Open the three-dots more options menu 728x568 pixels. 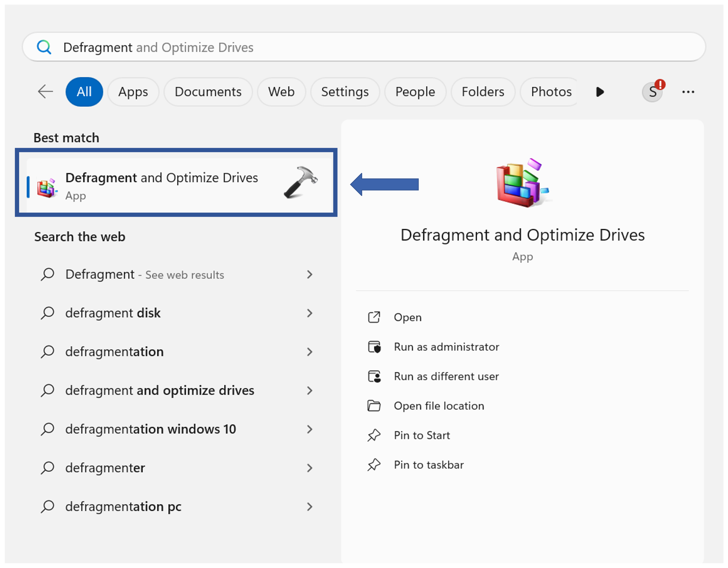[688, 92]
